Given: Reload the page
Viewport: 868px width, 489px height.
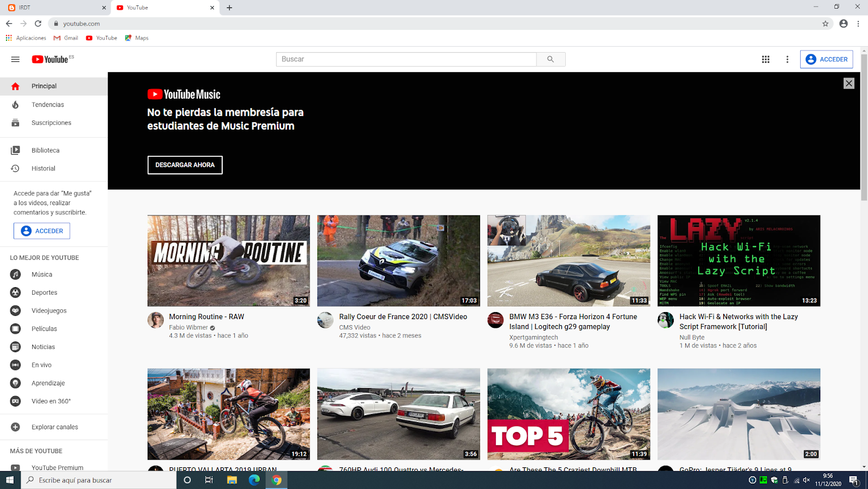Looking at the screenshot, I should 38,23.
